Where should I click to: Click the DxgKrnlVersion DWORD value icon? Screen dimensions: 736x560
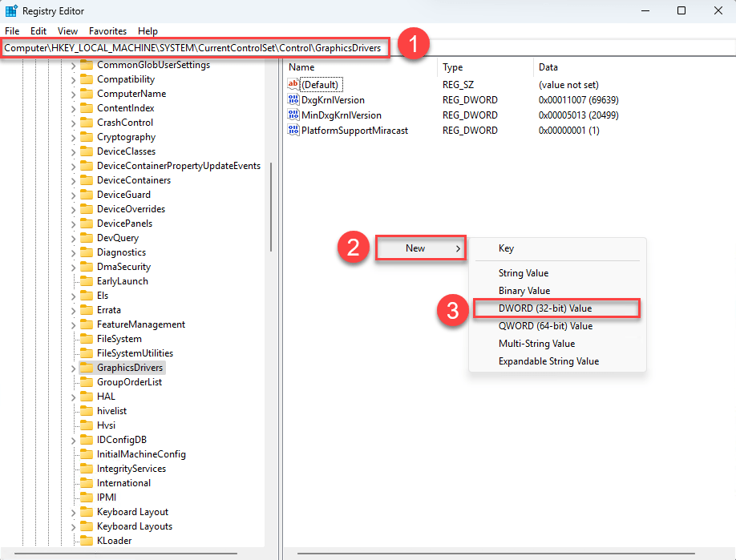tap(293, 100)
